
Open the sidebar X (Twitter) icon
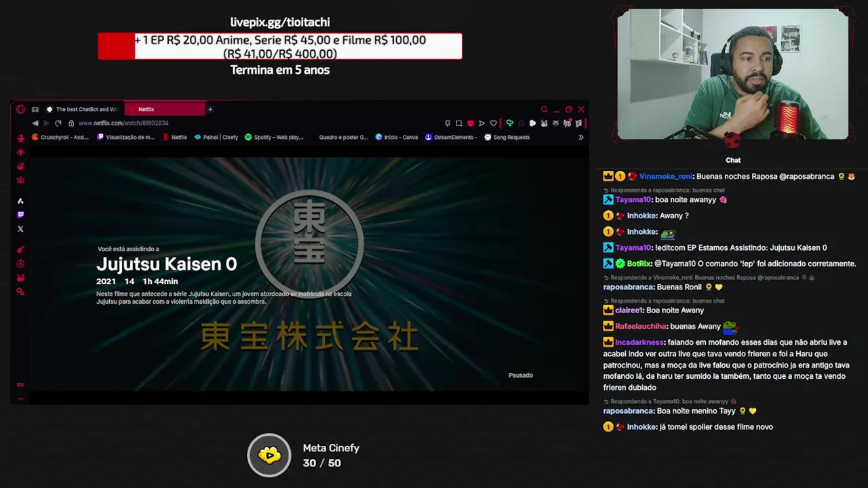20,229
